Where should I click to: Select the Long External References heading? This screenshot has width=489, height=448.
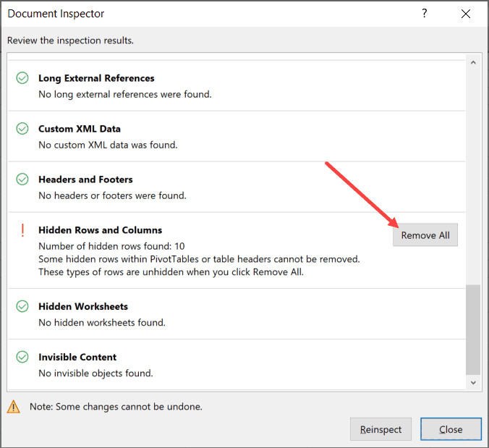96,78
